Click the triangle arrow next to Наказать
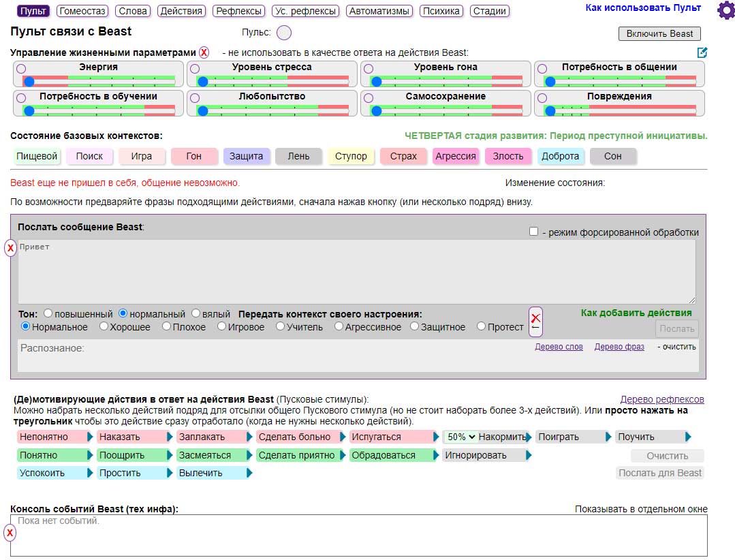The width and height of the screenshot is (735, 560). tap(170, 437)
